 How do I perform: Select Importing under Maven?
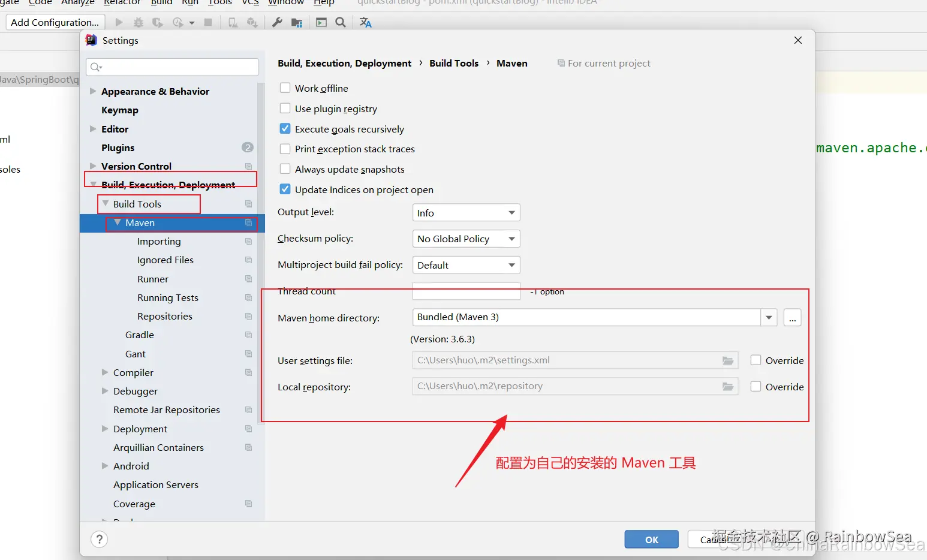159,241
